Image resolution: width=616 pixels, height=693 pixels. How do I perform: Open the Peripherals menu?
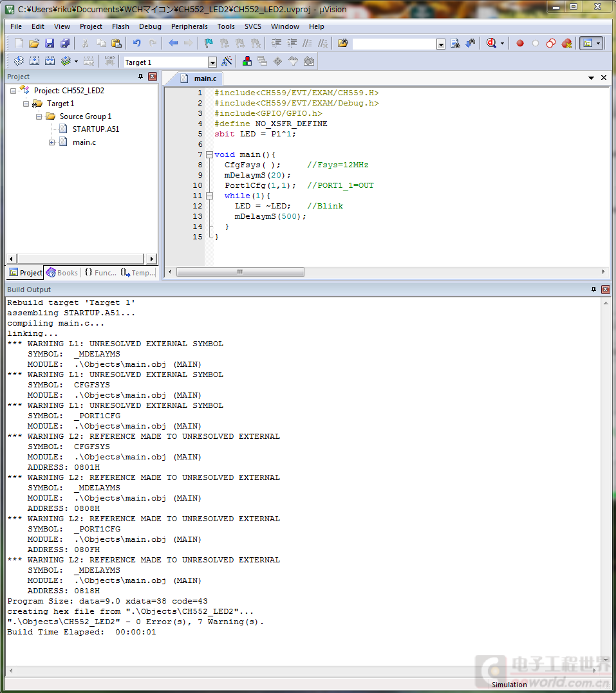tap(189, 26)
